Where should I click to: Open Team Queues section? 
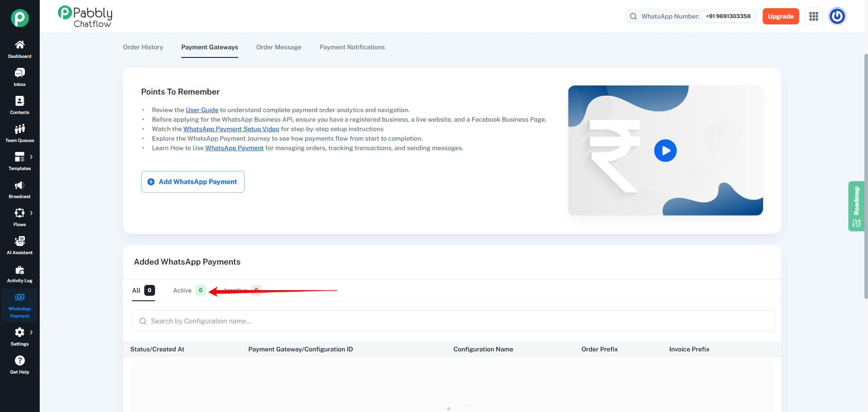(20, 133)
